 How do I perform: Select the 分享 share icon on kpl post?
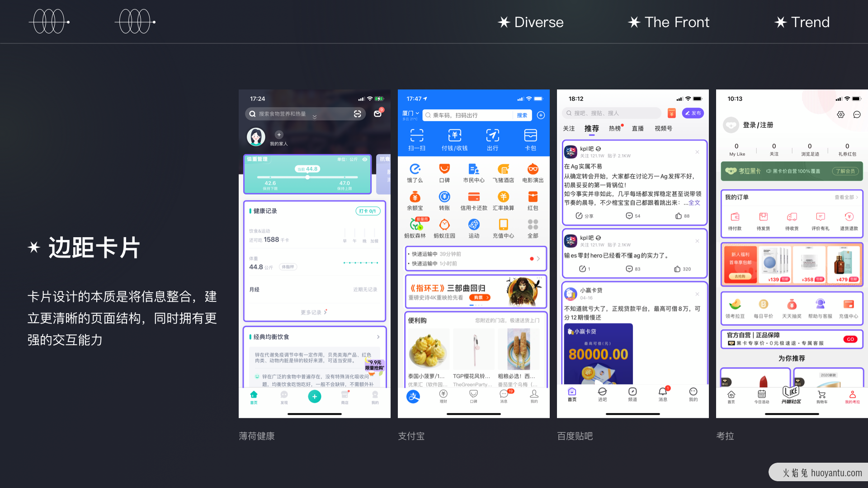point(580,215)
